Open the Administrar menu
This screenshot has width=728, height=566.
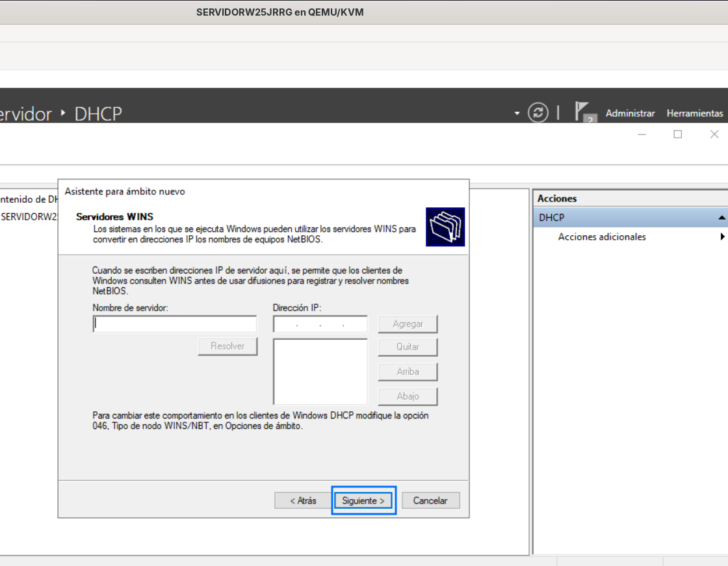(x=630, y=113)
